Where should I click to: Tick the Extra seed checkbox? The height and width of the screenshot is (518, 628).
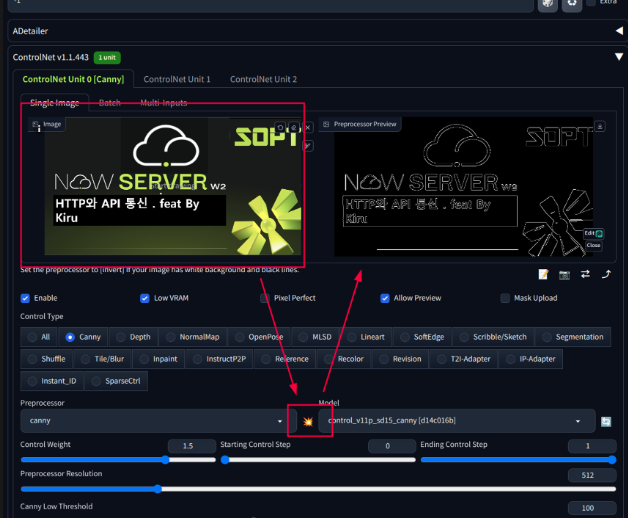click(591, 2)
